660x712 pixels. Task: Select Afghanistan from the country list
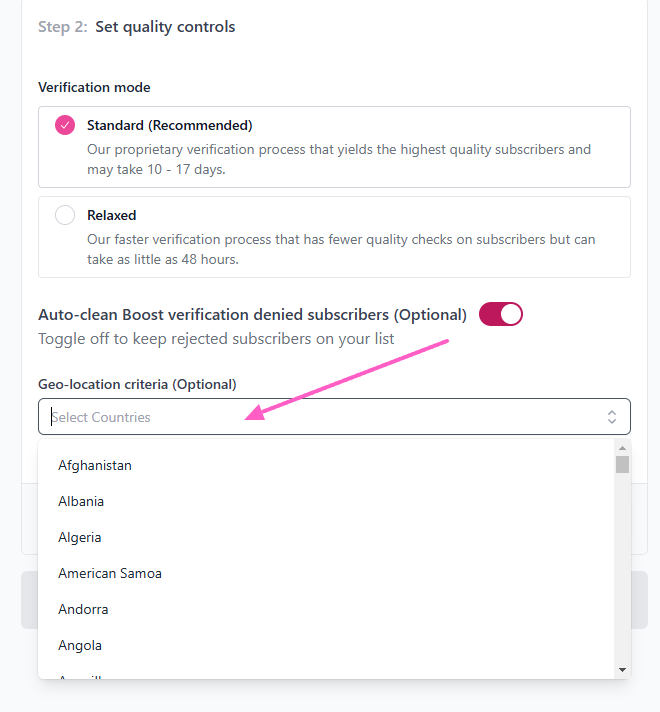click(95, 465)
